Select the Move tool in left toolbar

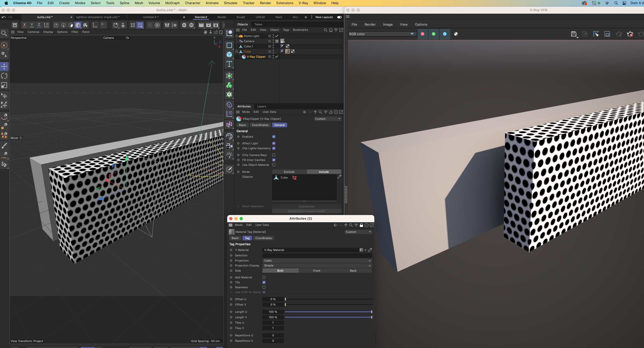coord(4,66)
